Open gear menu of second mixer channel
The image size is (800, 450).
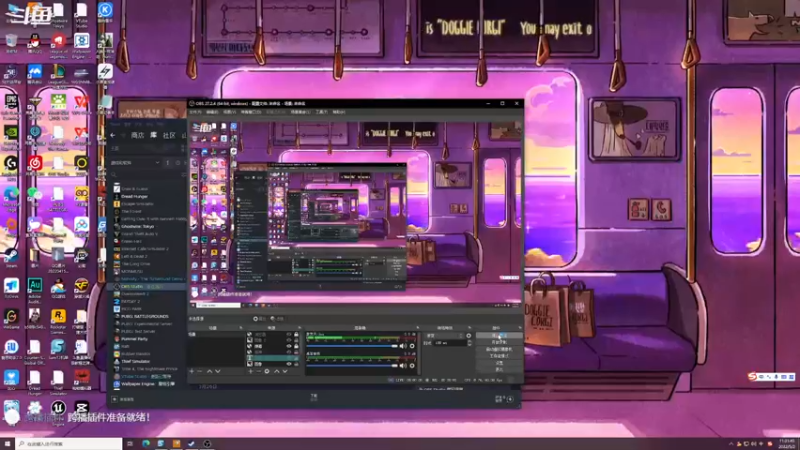click(x=412, y=365)
